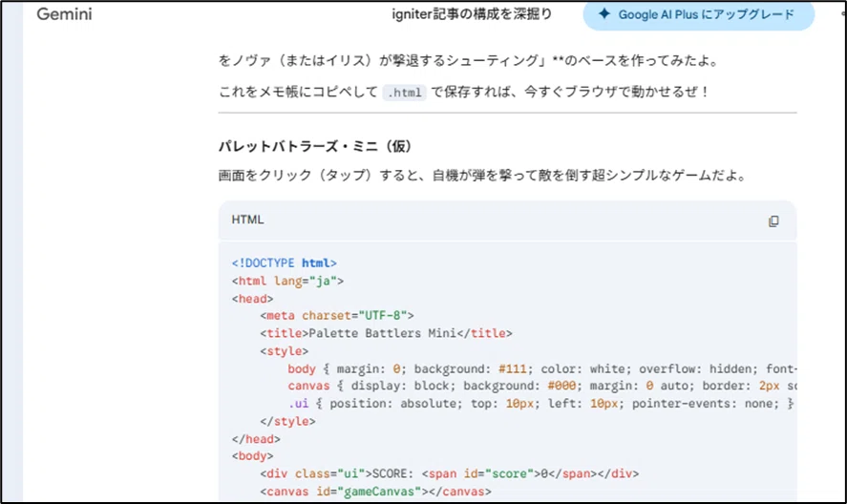The width and height of the screenshot is (847, 504).
Task: Click the パレットバトラーズ・ミニ(仮) heading
Action: [315, 146]
